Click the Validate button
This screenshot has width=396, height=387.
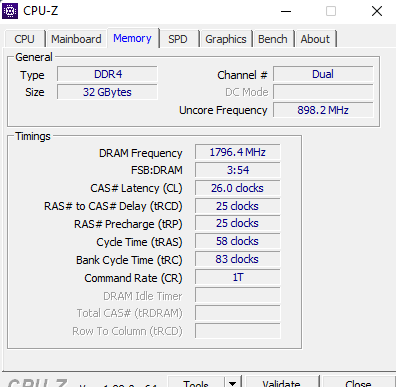tap(282, 383)
